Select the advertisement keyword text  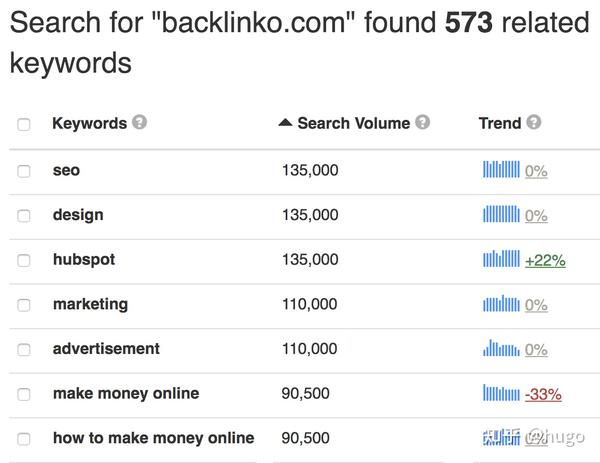[x=106, y=349]
